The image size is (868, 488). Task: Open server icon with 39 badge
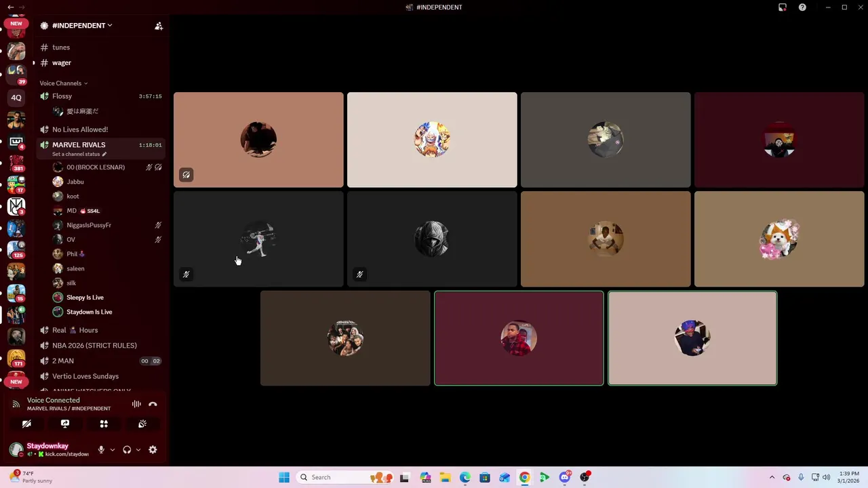coord(16,74)
